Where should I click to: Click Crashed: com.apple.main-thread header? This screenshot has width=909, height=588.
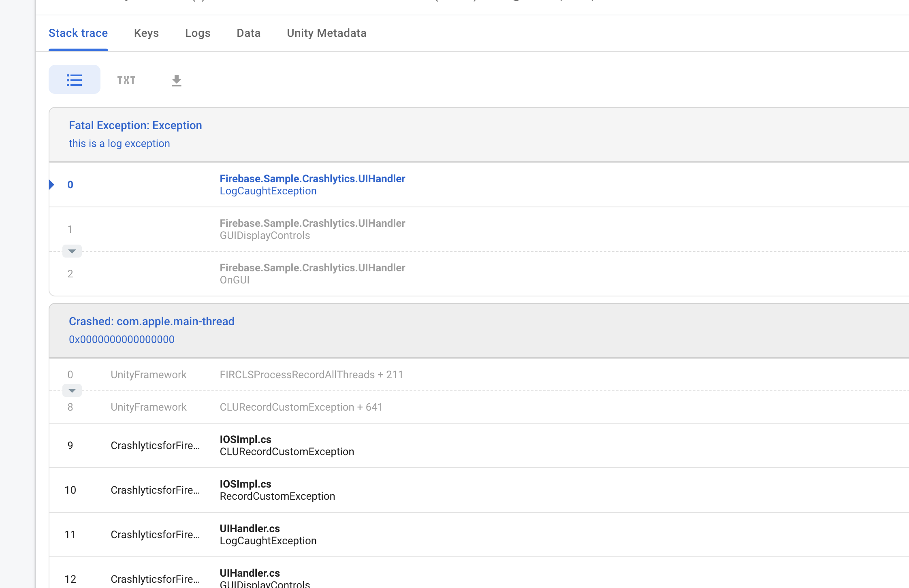151,322
